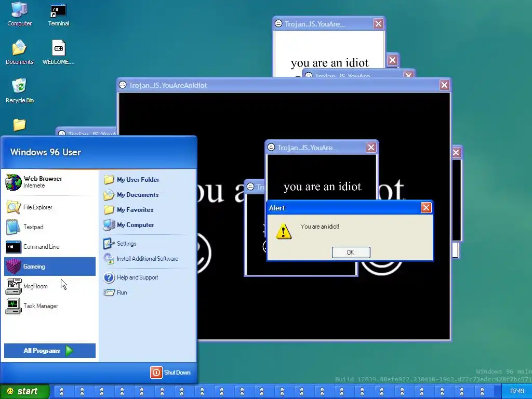
Task: Select the unnamed folder on desktop
Action: pos(19,125)
